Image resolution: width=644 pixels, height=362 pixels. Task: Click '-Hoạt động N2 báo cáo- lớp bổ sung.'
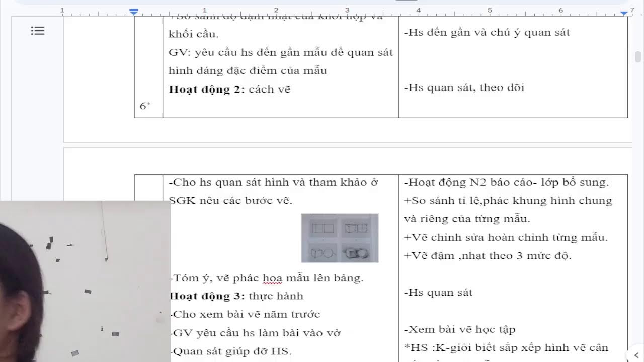[x=506, y=183]
